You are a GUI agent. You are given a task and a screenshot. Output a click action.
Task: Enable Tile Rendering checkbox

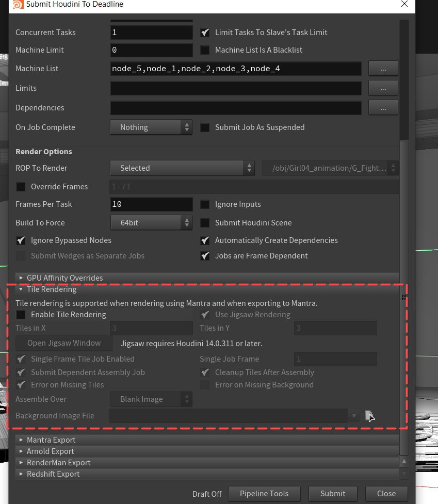point(21,315)
